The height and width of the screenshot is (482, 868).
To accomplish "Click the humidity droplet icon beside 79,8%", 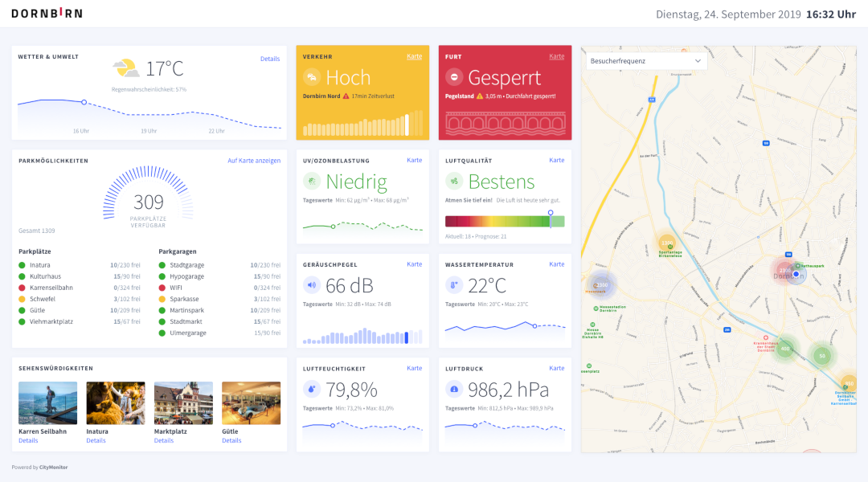I will coord(312,390).
